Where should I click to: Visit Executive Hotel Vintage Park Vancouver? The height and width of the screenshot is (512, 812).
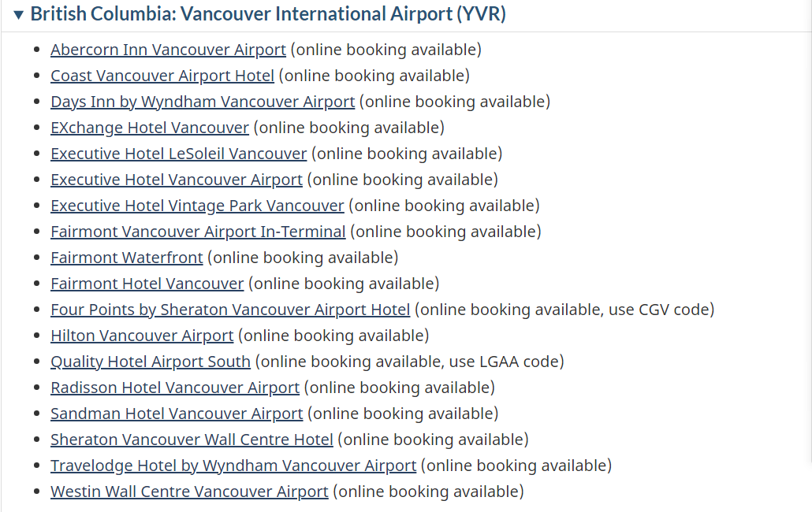(197, 206)
